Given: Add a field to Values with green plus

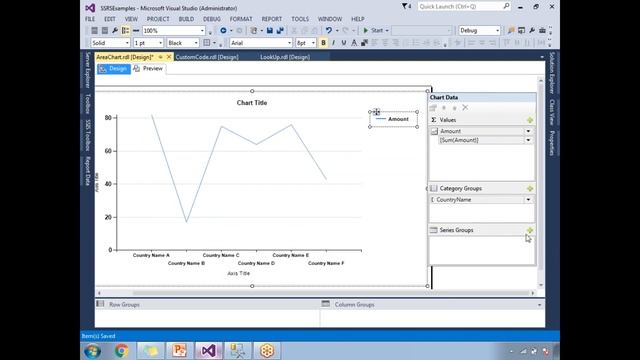Looking at the screenshot, I should (x=530, y=120).
